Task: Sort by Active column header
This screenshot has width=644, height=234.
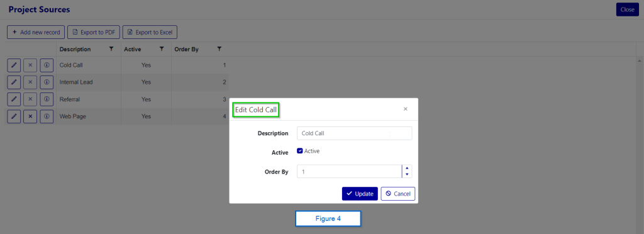Action: pos(132,49)
